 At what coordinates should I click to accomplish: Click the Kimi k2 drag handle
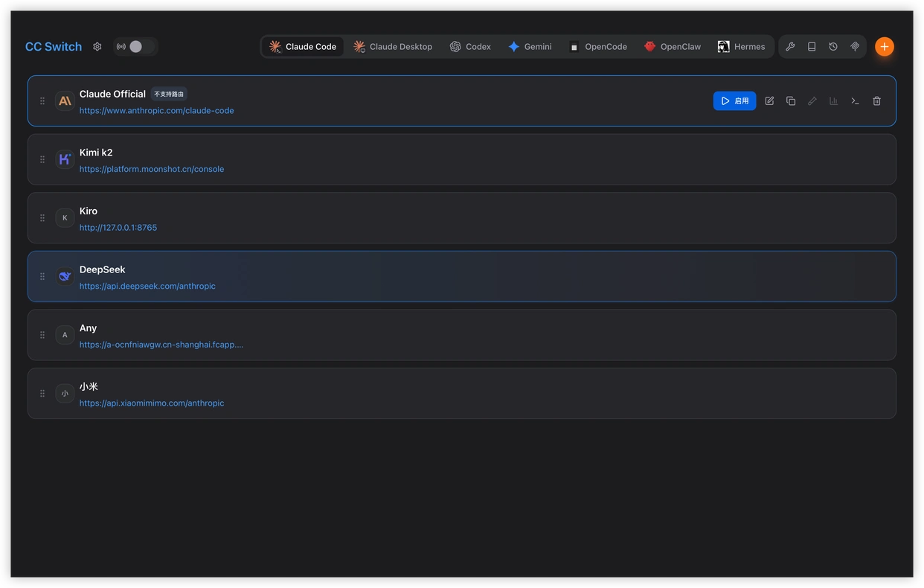[42, 159]
